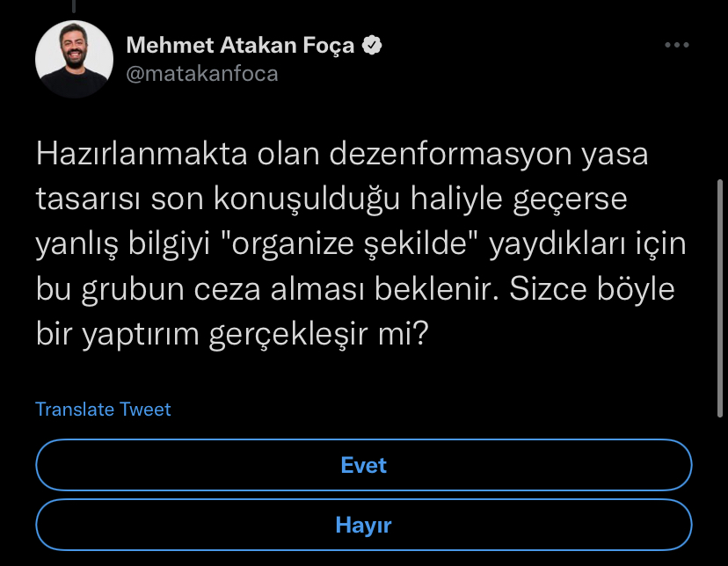Image resolution: width=728 pixels, height=566 pixels.
Task: Vote Hayır in the poll
Action: 363,525
